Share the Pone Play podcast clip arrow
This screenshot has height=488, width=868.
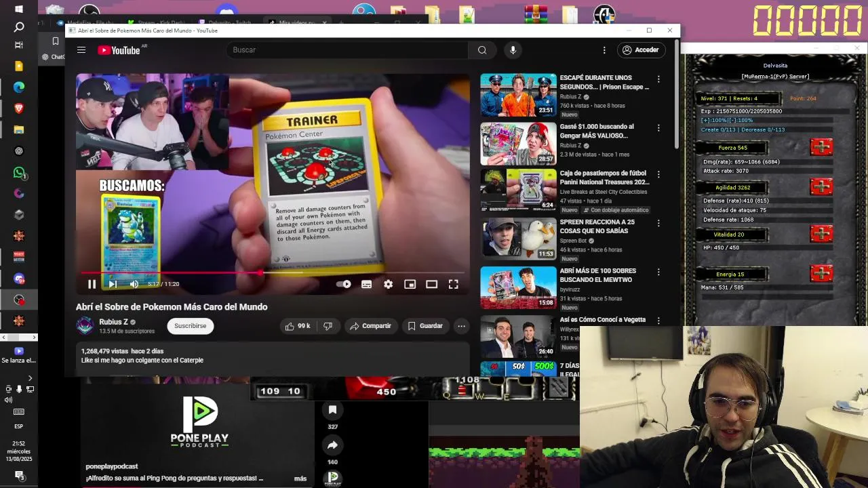(332, 445)
